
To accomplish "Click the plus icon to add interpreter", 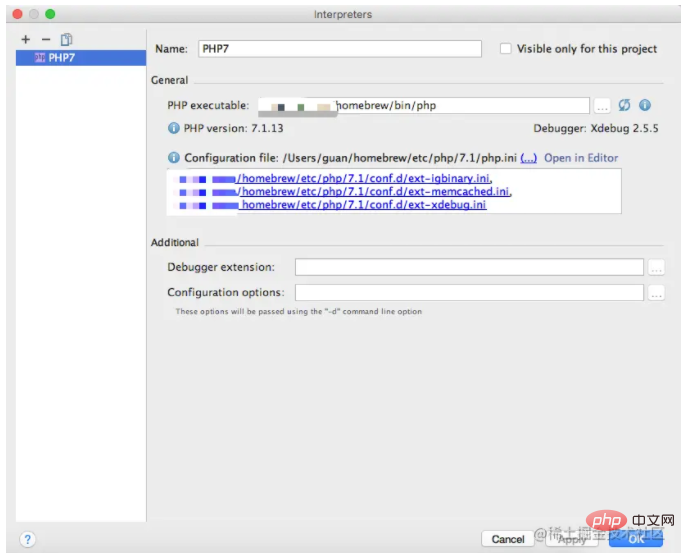I will click(25, 40).
